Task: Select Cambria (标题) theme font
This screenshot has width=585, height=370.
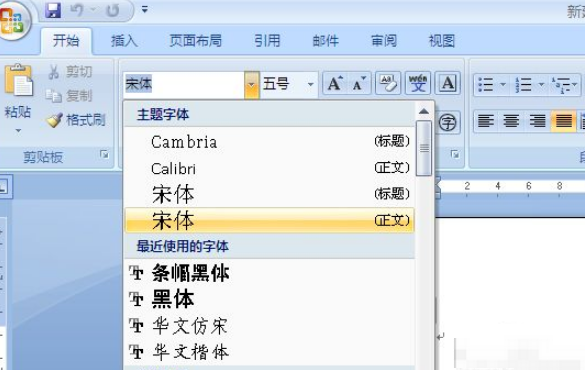Action: (x=269, y=142)
